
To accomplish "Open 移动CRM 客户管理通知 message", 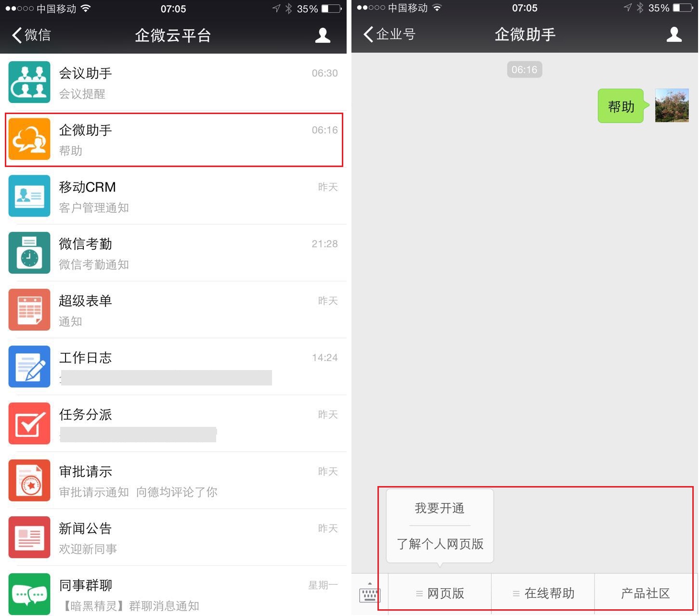I will pos(94,208).
